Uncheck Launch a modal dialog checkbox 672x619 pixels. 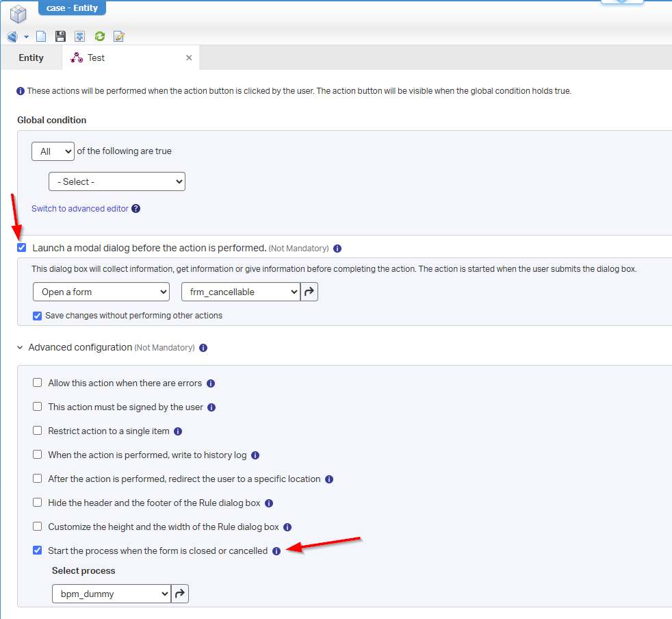pos(22,248)
